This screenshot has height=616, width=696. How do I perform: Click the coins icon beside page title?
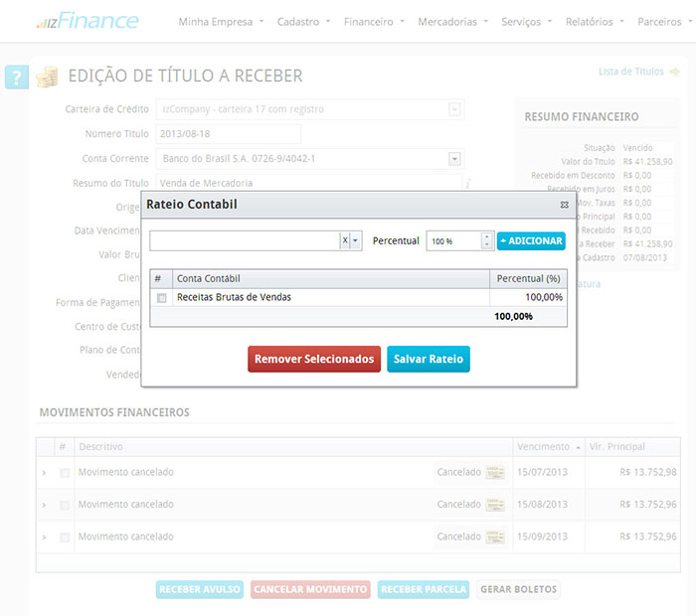click(47, 77)
